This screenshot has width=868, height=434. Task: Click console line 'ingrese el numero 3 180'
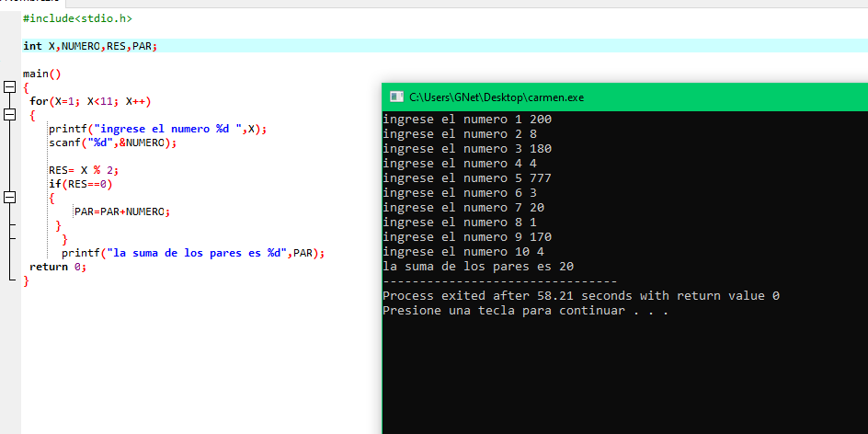pyautogui.click(x=467, y=148)
